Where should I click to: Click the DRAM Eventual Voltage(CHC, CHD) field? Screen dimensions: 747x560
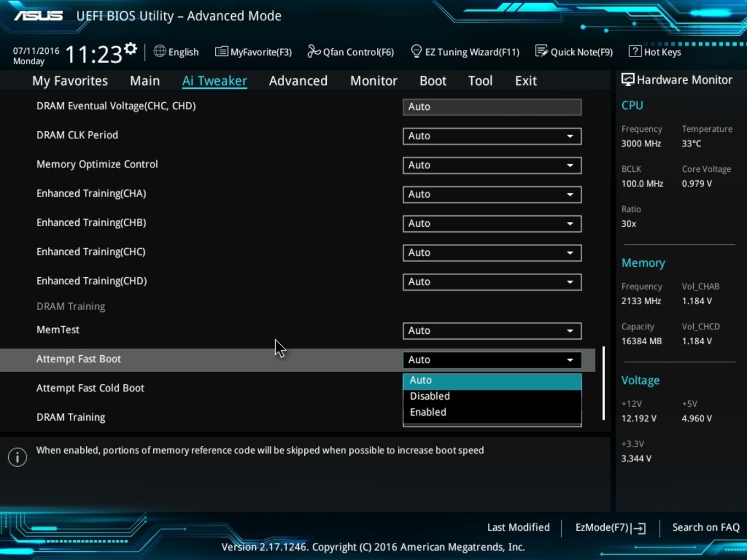(x=492, y=107)
